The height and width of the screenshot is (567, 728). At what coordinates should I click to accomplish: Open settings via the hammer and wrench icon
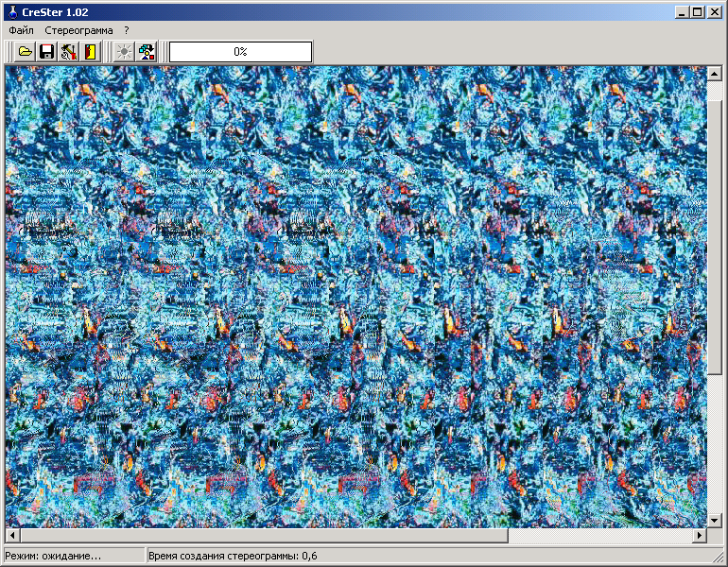[x=68, y=52]
